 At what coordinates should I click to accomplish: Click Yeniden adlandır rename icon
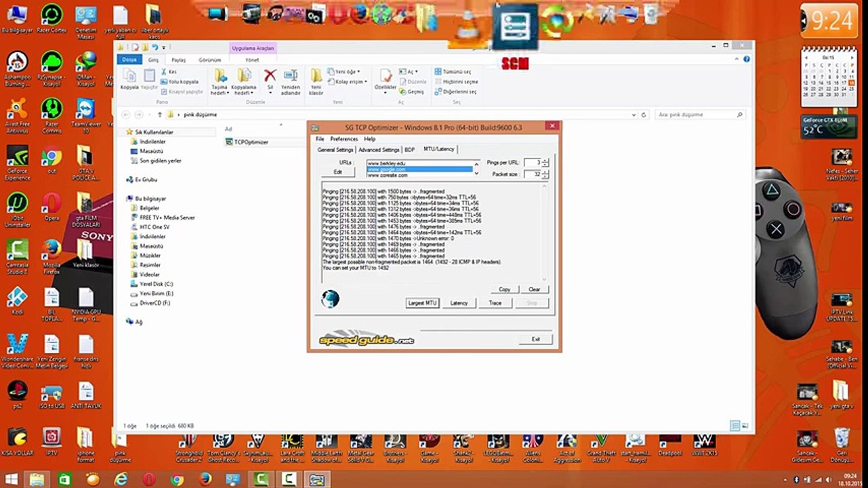291,81
